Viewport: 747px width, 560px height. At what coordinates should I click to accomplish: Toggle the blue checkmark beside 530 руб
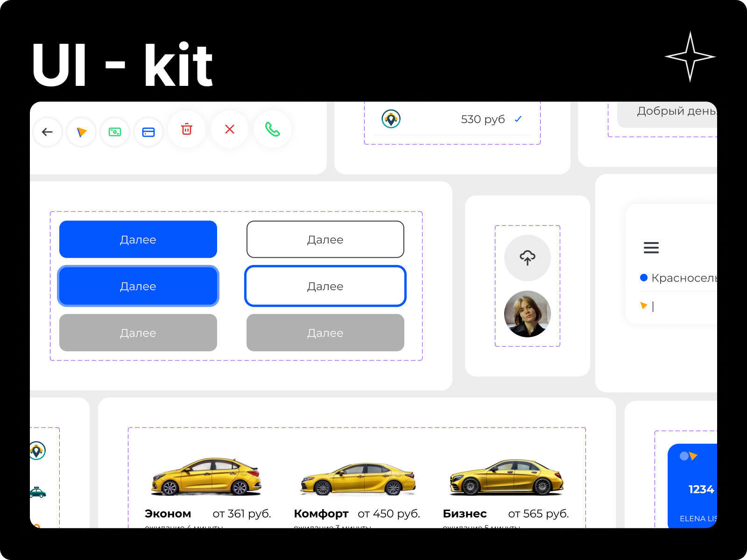pyautogui.click(x=518, y=119)
